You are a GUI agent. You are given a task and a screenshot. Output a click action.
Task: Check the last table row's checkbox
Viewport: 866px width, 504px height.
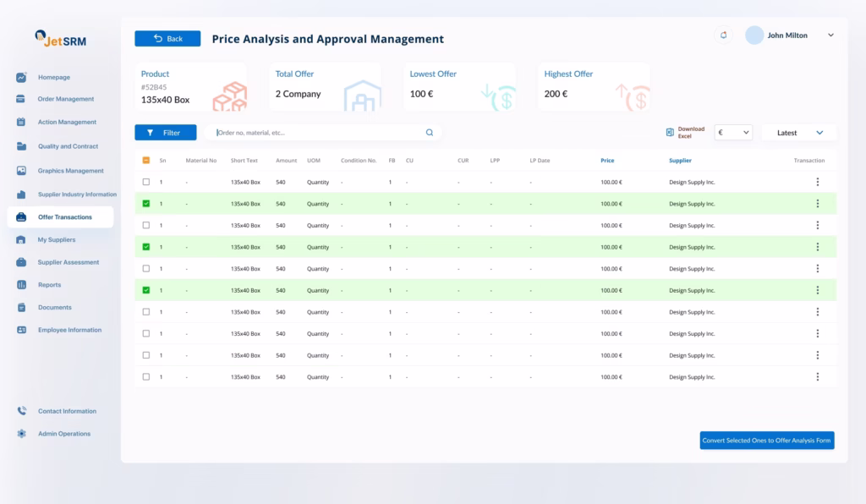[x=145, y=376]
